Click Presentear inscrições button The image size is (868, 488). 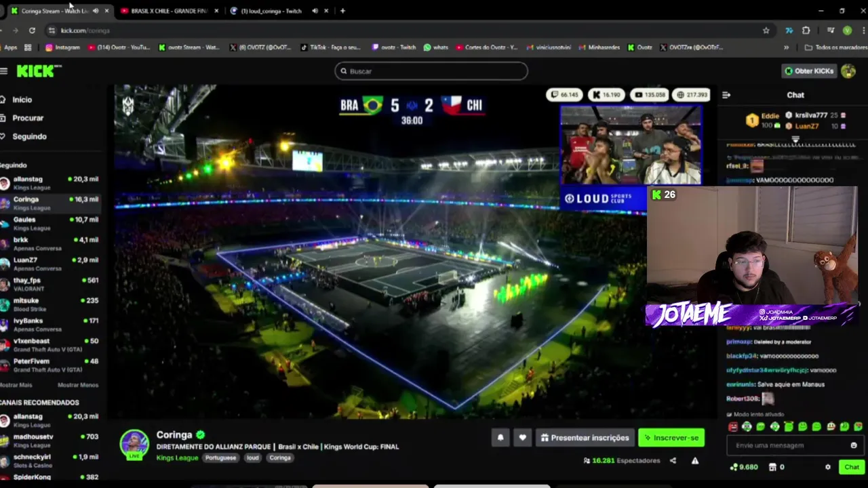click(585, 438)
